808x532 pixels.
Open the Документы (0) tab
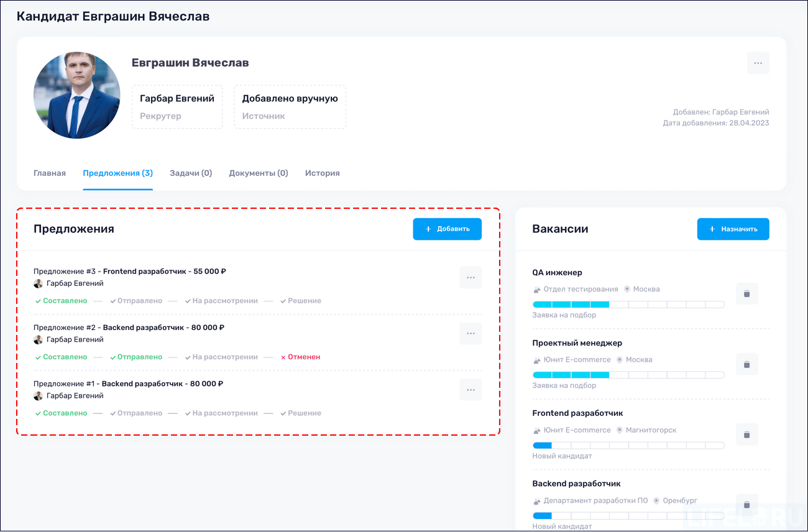(x=259, y=173)
